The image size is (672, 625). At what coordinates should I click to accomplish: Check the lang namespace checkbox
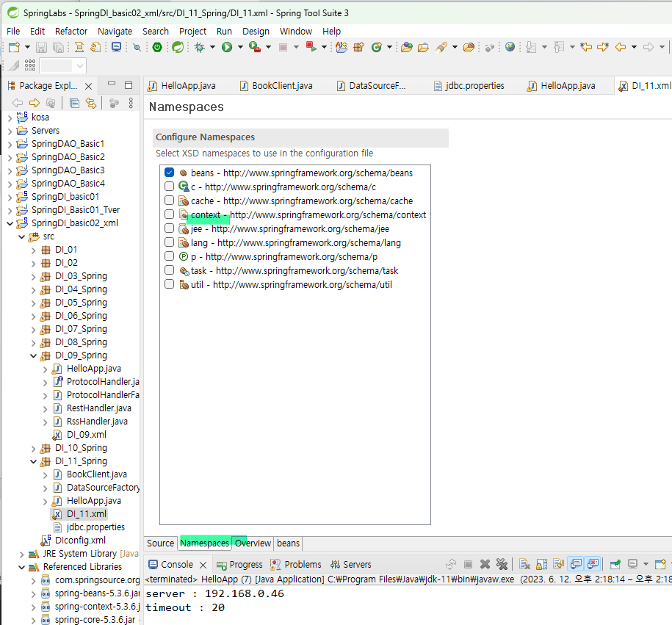click(x=170, y=242)
